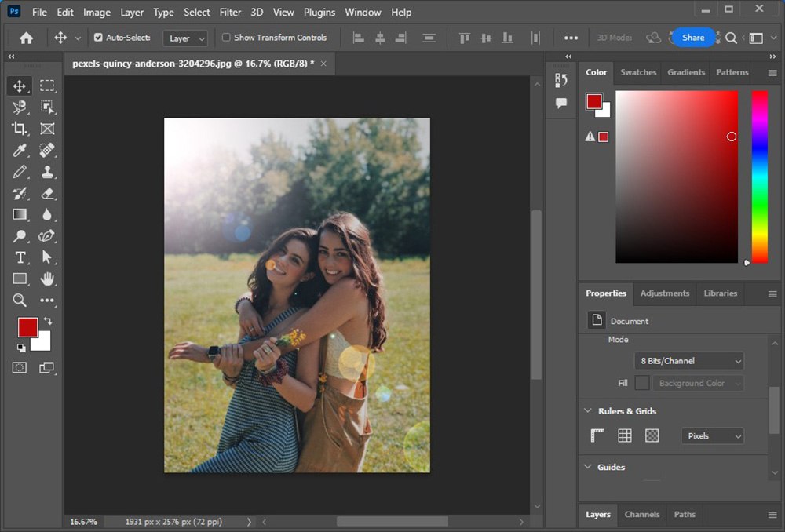The width and height of the screenshot is (785, 532).
Task: Enable the Auto-Select checkbox
Action: [x=98, y=37]
